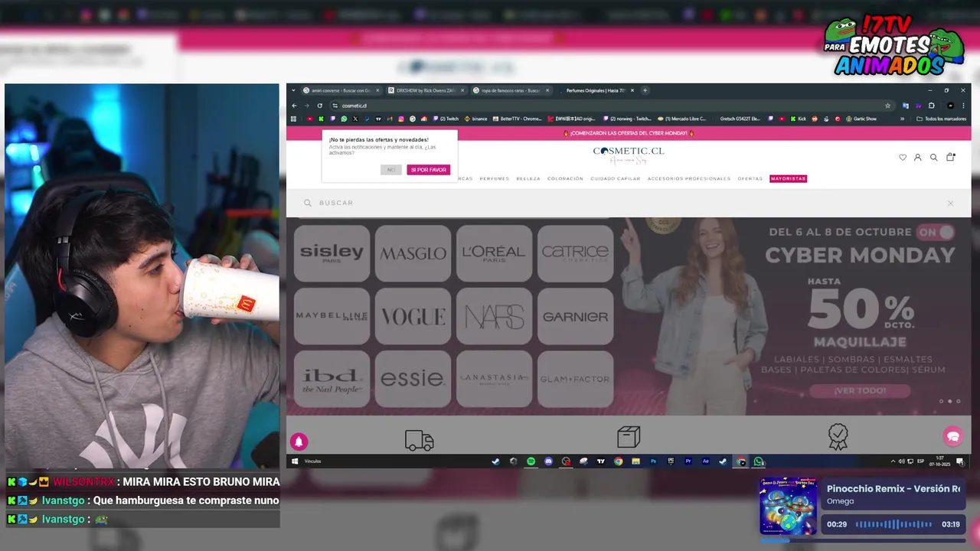This screenshot has width=980, height=551.
Task: Select the Garnier brand tile
Action: click(x=575, y=316)
